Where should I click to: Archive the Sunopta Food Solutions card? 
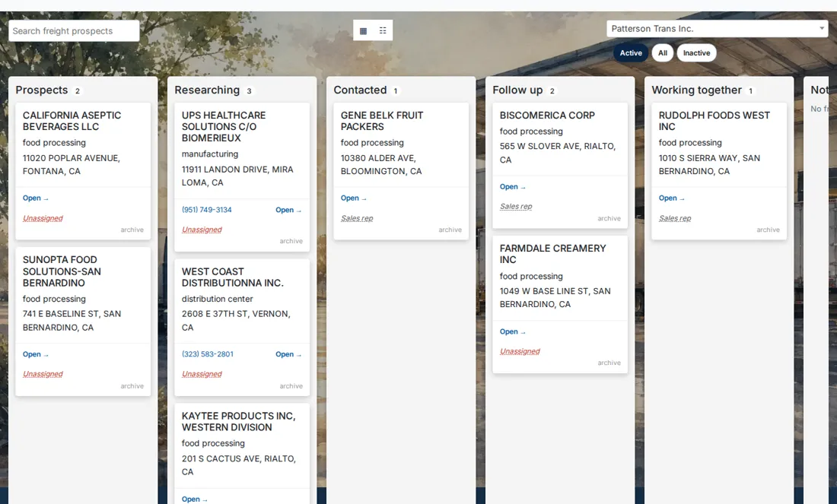click(x=132, y=386)
